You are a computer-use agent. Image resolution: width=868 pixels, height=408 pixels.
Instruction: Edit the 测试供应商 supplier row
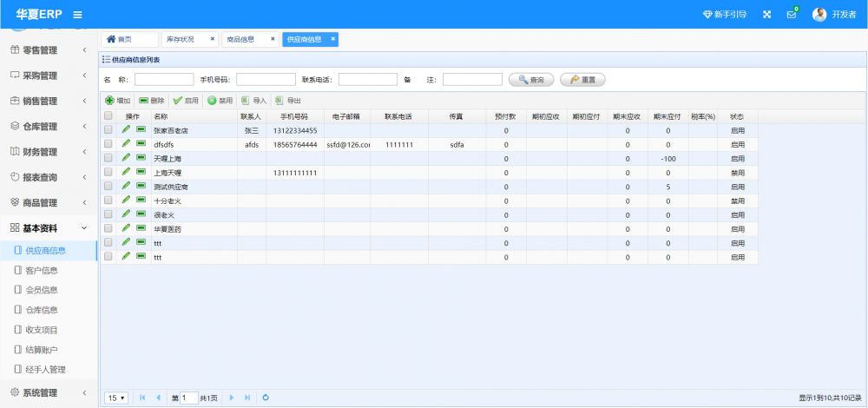coord(126,186)
